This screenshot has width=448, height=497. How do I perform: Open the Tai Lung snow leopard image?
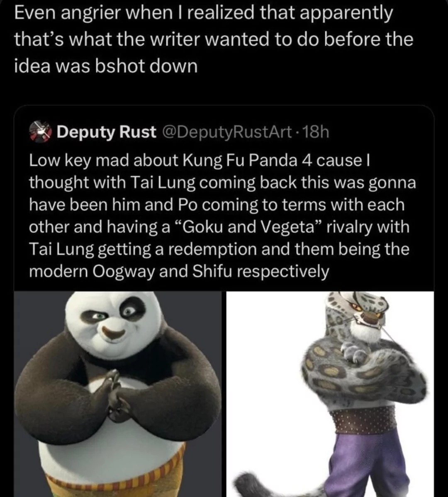click(x=330, y=394)
